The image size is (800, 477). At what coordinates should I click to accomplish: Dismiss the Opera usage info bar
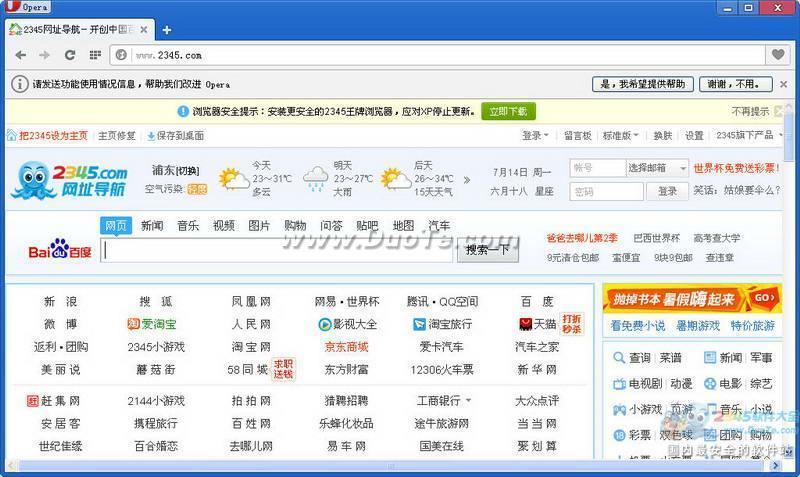(x=784, y=84)
